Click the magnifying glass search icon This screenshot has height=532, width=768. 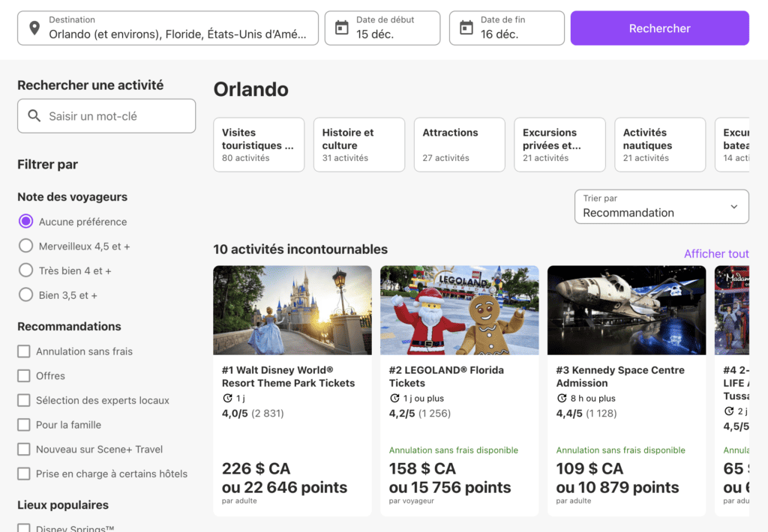tap(34, 116)
